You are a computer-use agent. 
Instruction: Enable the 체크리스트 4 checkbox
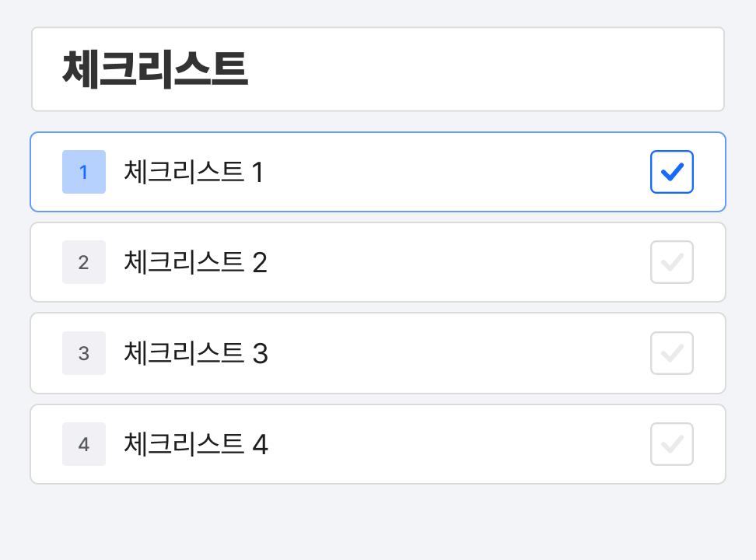[671, 444]
